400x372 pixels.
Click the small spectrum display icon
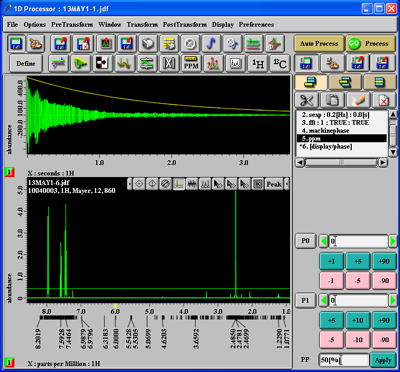[235, 63]
